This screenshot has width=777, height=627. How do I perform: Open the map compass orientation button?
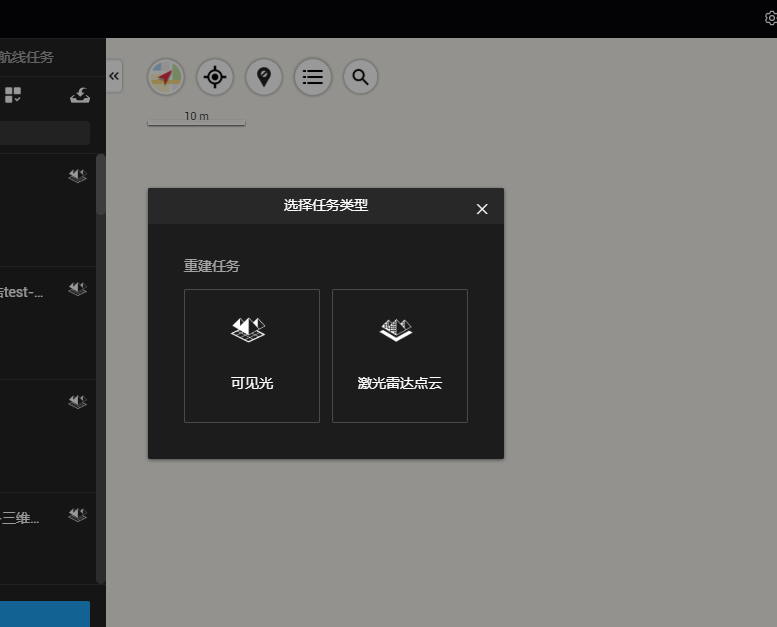click(166, 77)
